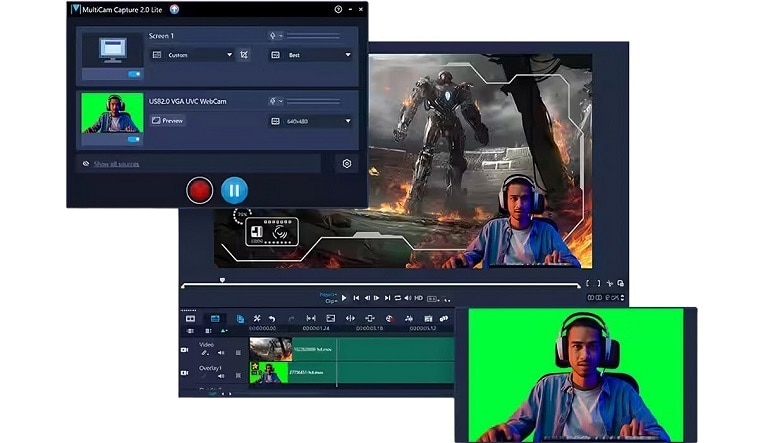Image resolution: width=770 pixels, height=443 pixels.
Task: Mute the Video track audio
Action: point(221,353)
